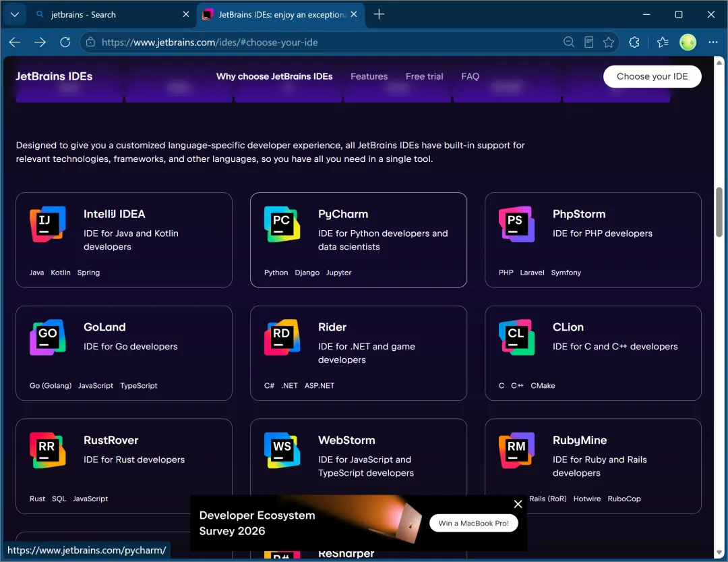Screen dimensions: 728x562
Task: Click the WebStorm WS logo icon
Action: pyautogui.click(x=282, y=450)
